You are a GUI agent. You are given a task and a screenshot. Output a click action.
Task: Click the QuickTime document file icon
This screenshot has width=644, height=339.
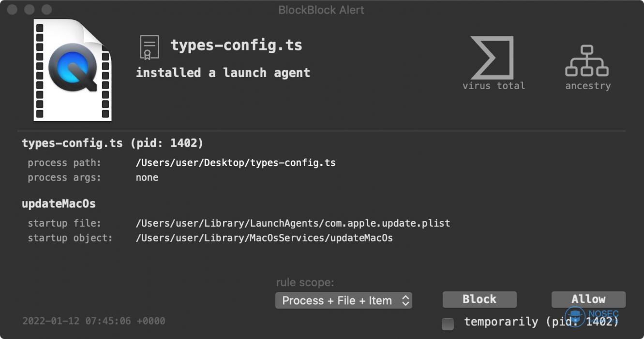[x=73, y=70]
